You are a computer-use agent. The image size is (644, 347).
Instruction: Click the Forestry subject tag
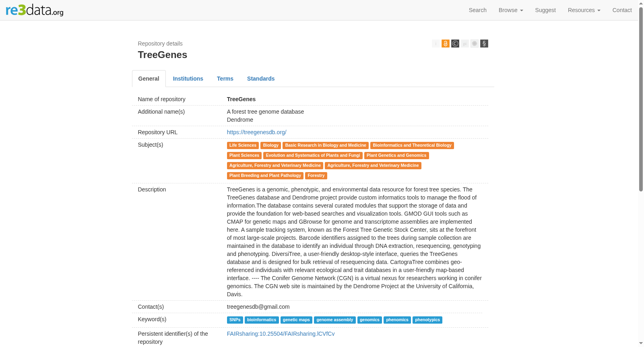tap(316, 176)
